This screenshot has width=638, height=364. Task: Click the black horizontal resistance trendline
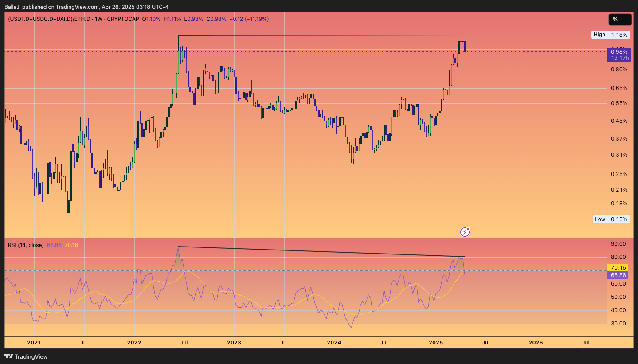click(x=320, y=35)
